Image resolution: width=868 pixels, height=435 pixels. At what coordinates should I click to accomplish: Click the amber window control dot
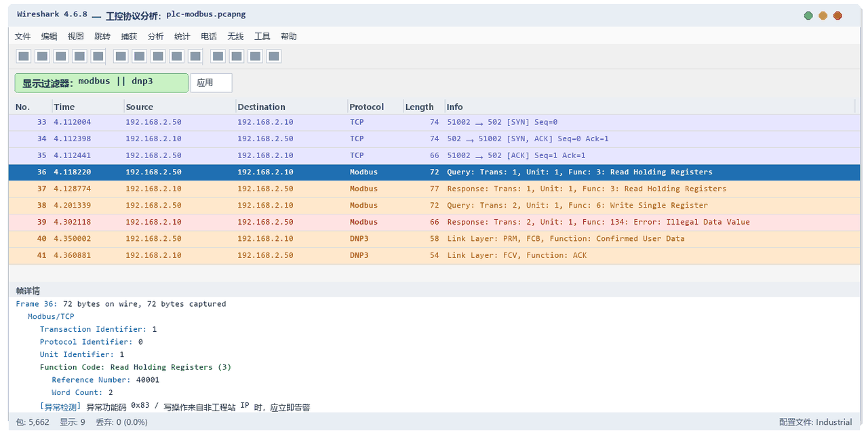tap(823, 16)
